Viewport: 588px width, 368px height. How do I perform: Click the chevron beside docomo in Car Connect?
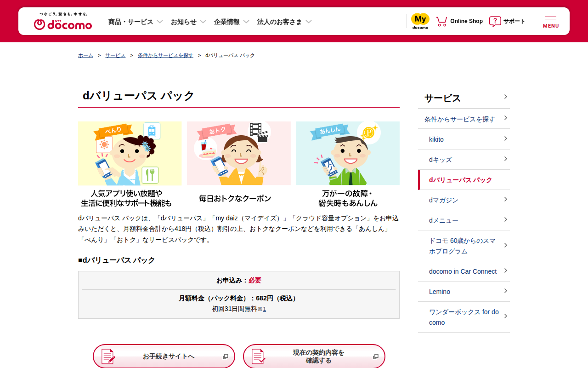[505, 270]
